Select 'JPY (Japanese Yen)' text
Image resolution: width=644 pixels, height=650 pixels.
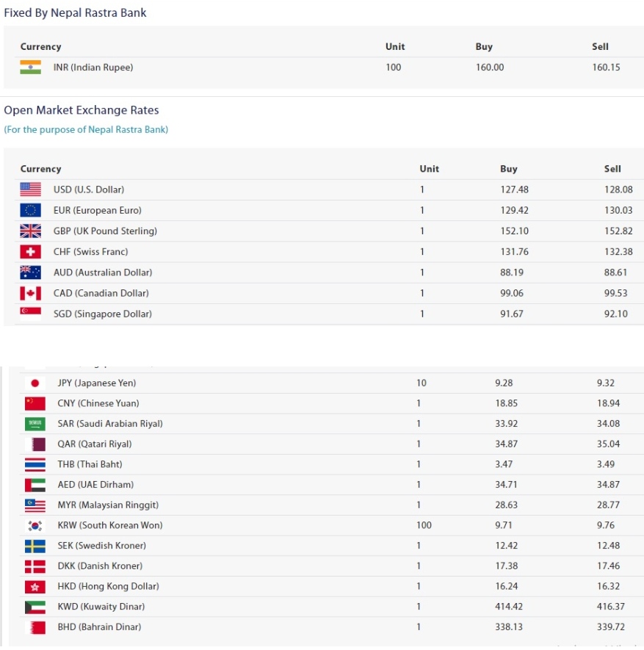click(96, 383)
